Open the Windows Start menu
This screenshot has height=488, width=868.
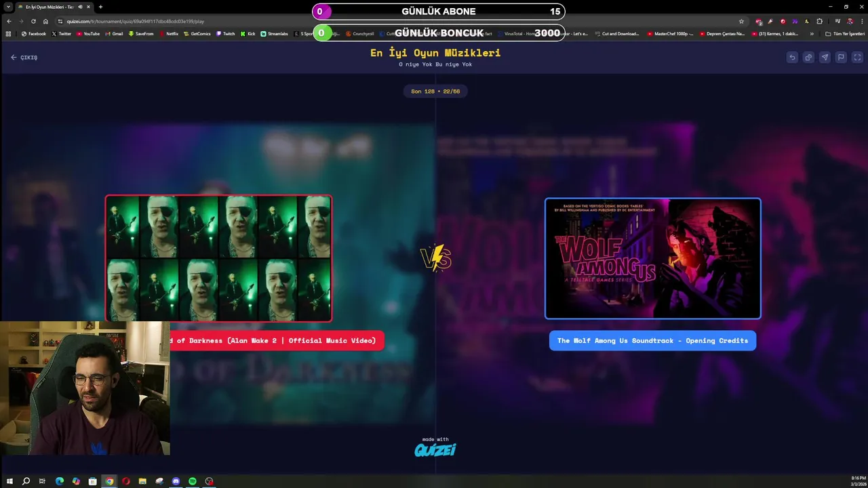[x=9, y=481]
